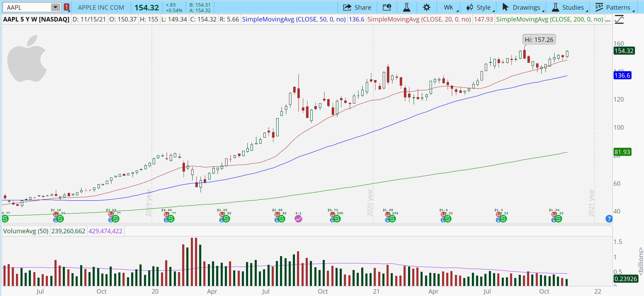Open the Style menu
This screenshot has height=296, width=644.
pos(480,7)
